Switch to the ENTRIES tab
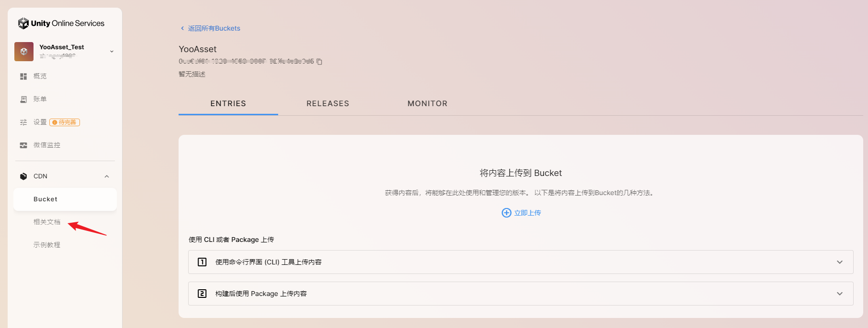Image resolution: width=868 pixels, height=328 pixels. point(228,104)
